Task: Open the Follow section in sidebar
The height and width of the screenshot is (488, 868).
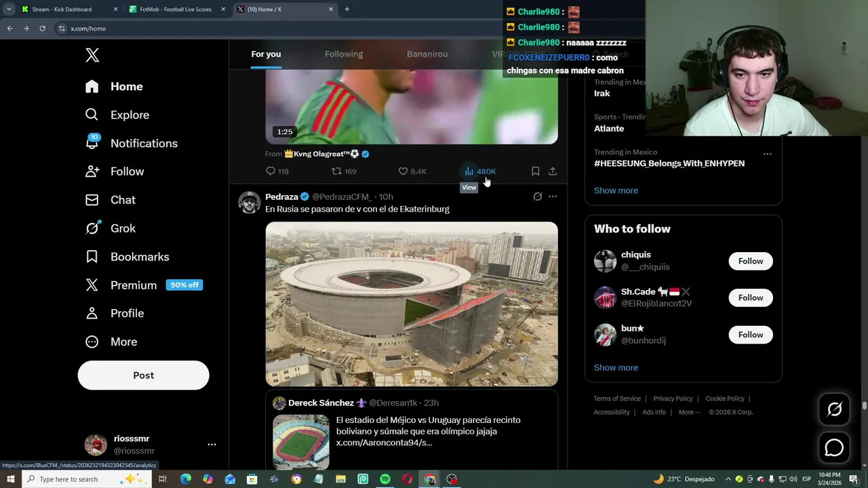Action: (114, 172)
